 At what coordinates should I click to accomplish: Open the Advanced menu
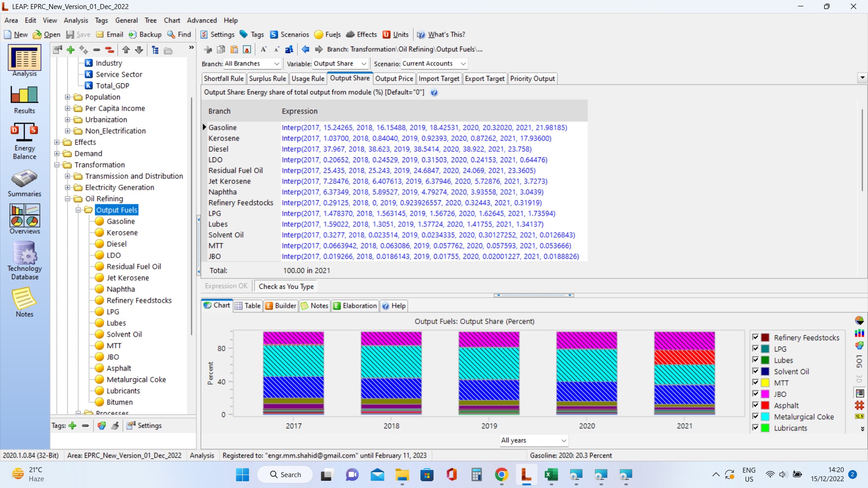point(202,20)
